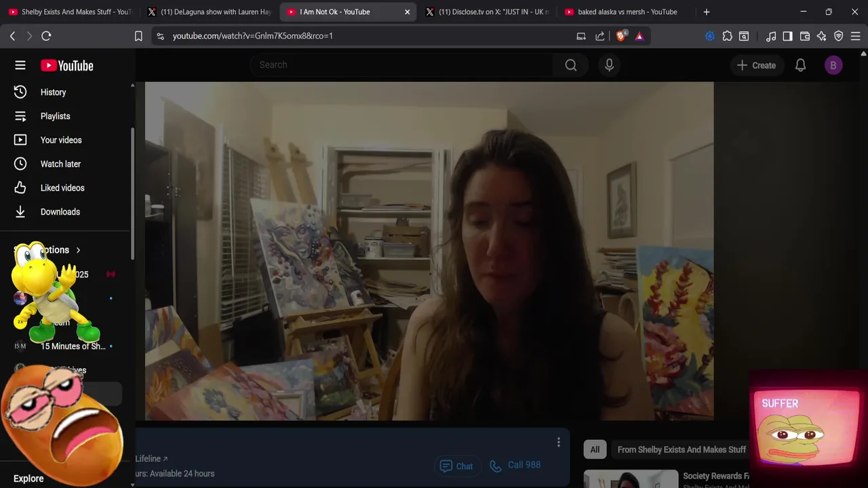The height and width of the screenshot is (488, 868).
Task: Select the All filter chip
Action: pyautogui.click(x=595, y=449)
